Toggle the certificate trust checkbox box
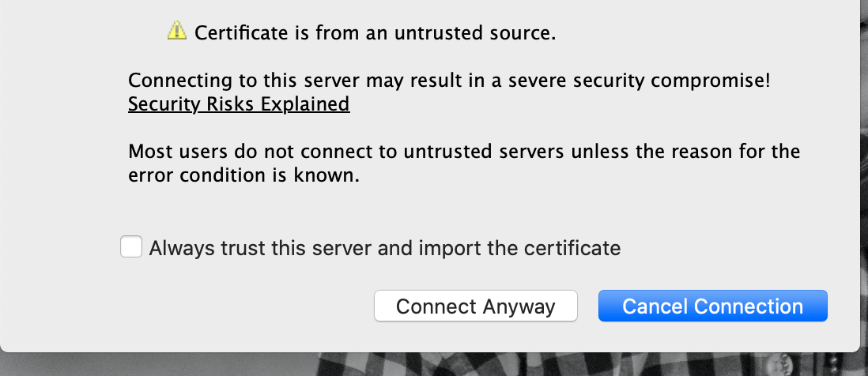Image resolution: width=868 pixels, height=376 pixels. (x=131, y=246)
